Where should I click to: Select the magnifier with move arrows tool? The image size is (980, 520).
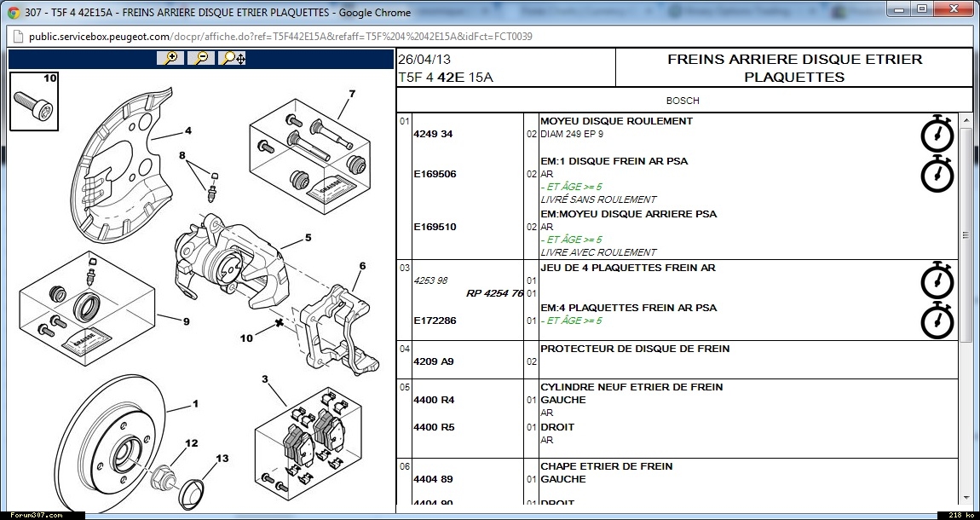click(232, 58)
